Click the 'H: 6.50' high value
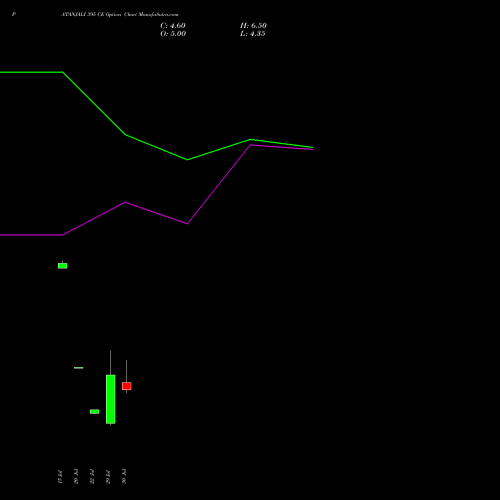The height and width of the screenshot is (500, 500). tap(253, 26)
